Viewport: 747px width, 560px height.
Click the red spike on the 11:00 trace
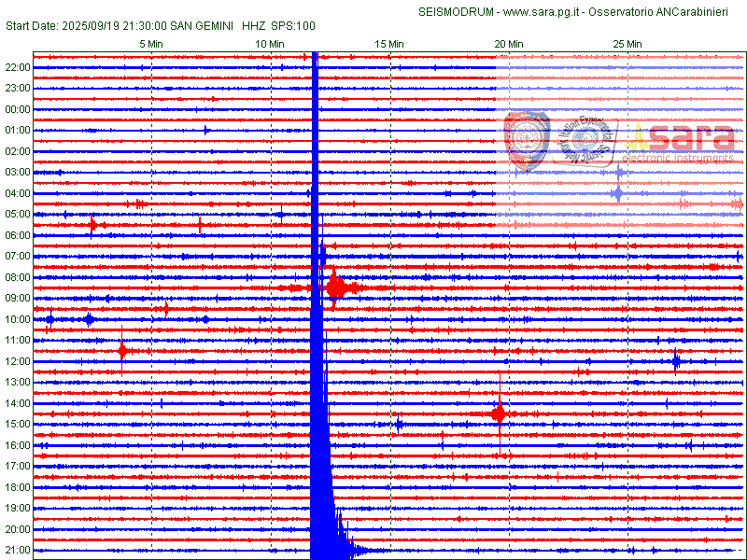122,351
